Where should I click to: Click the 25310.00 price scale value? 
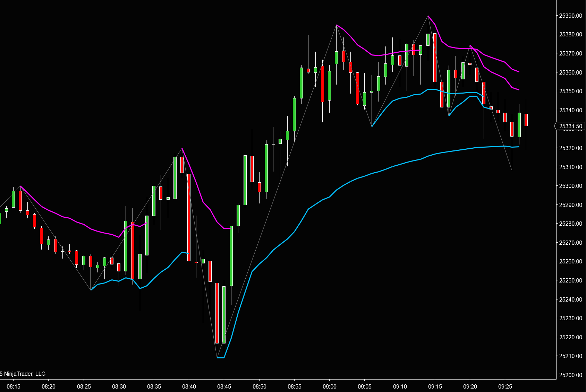(x=571, y=167)
